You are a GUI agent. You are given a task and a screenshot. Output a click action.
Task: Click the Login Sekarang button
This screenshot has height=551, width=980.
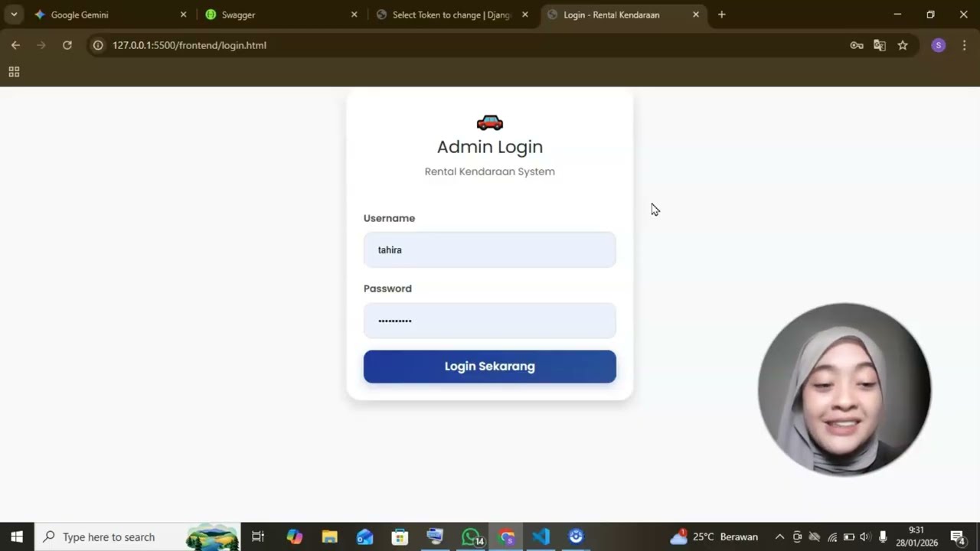click(490, 367)
